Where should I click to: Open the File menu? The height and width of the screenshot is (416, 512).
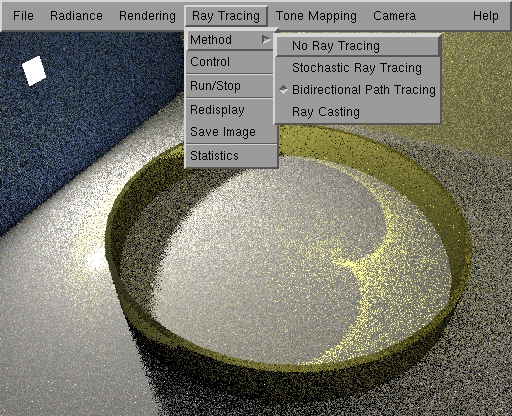[x=23, y=16]
